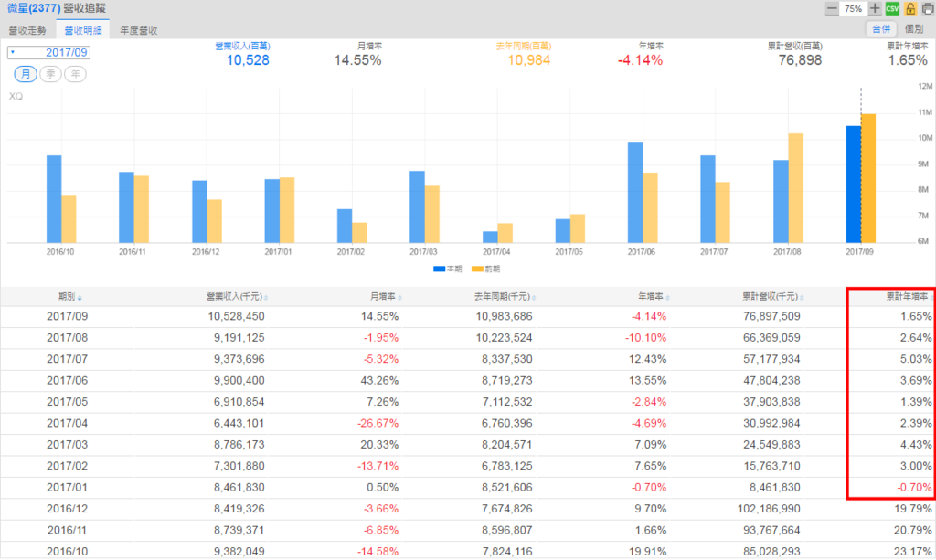Click the 10,528,450 revenue cell
Screen dimensions: 936x560
click(x=237, y=317)
